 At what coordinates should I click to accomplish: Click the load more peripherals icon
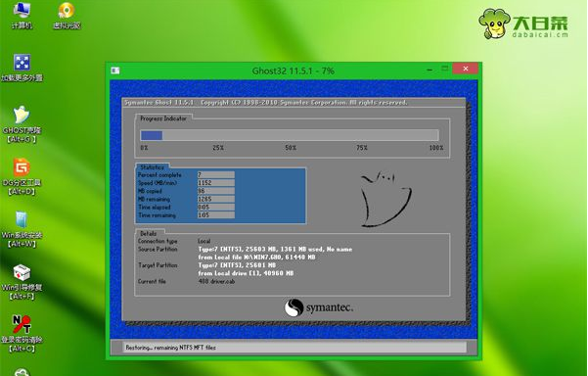(x=22, y=68)
